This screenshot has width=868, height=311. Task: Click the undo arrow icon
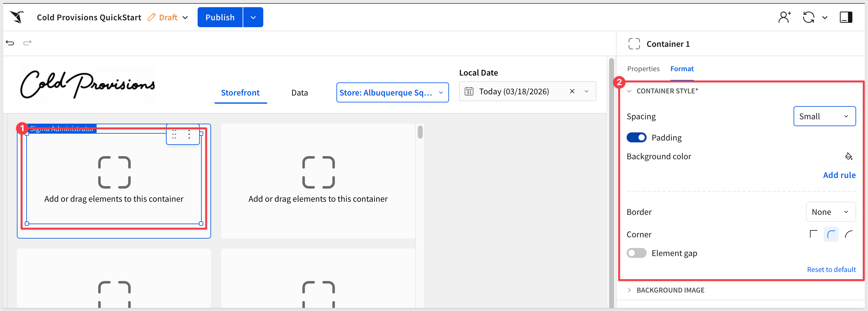tap(10, 43)
